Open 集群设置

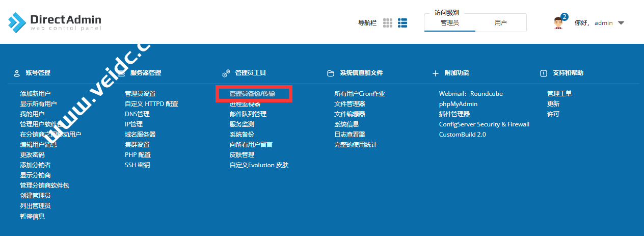[x=137, y=145]
